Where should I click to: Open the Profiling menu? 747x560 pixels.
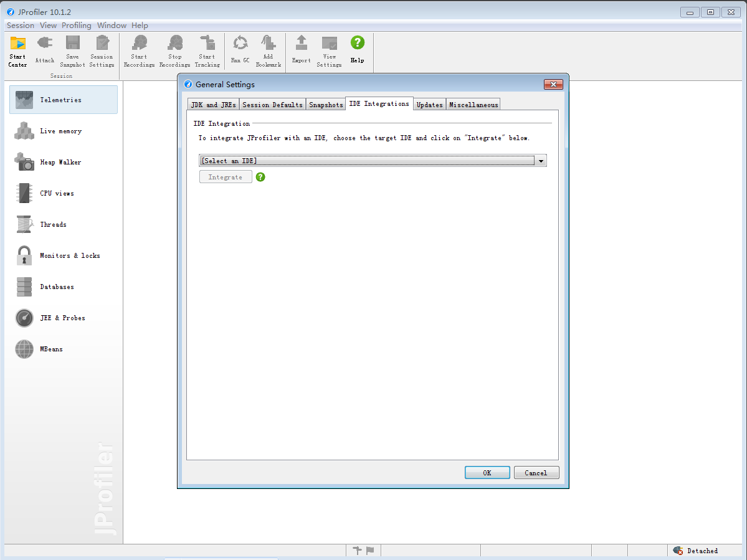point(76,26)
